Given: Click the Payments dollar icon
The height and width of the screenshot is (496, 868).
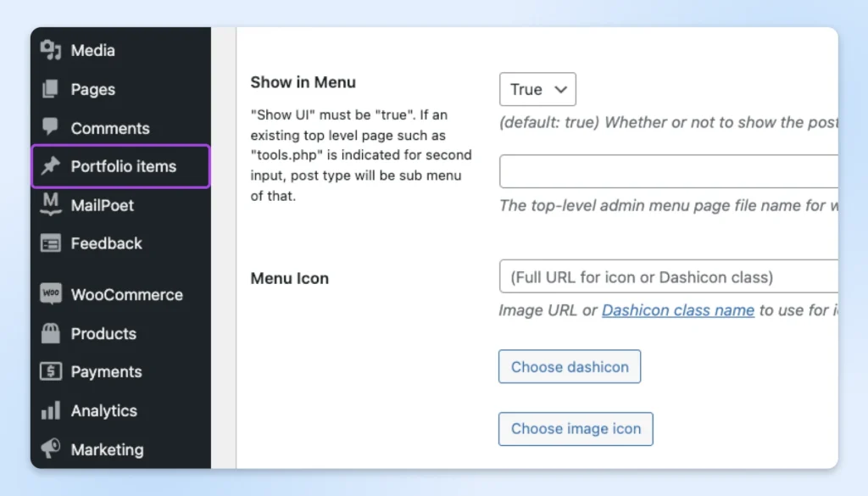Looking at the screenshot, I should pos(51,371).
